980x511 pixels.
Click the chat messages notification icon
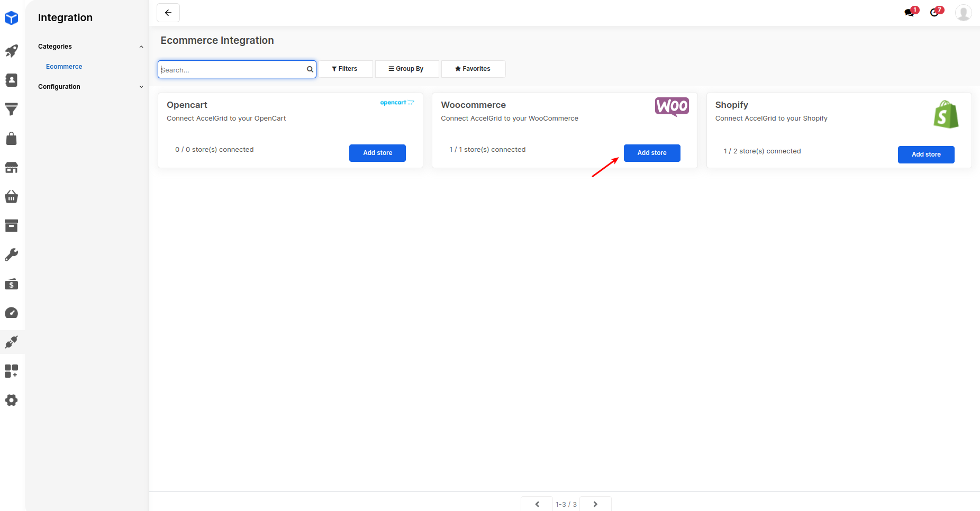pyautogui.click(x=910, y=12)
